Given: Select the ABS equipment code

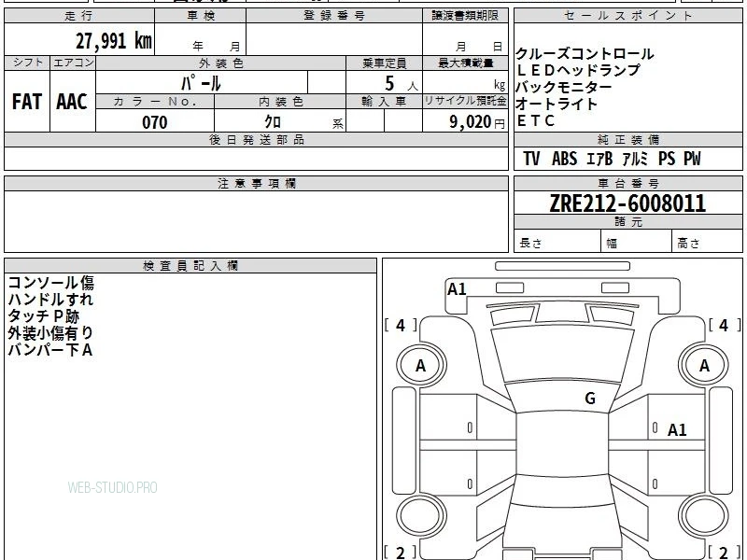Looking at the screenshot, I should point(564,159).
